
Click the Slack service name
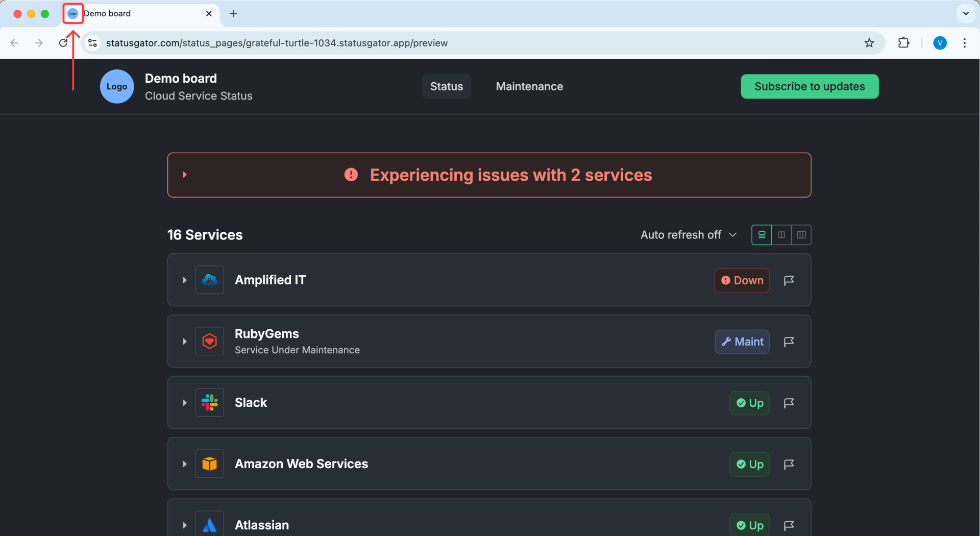251,402
